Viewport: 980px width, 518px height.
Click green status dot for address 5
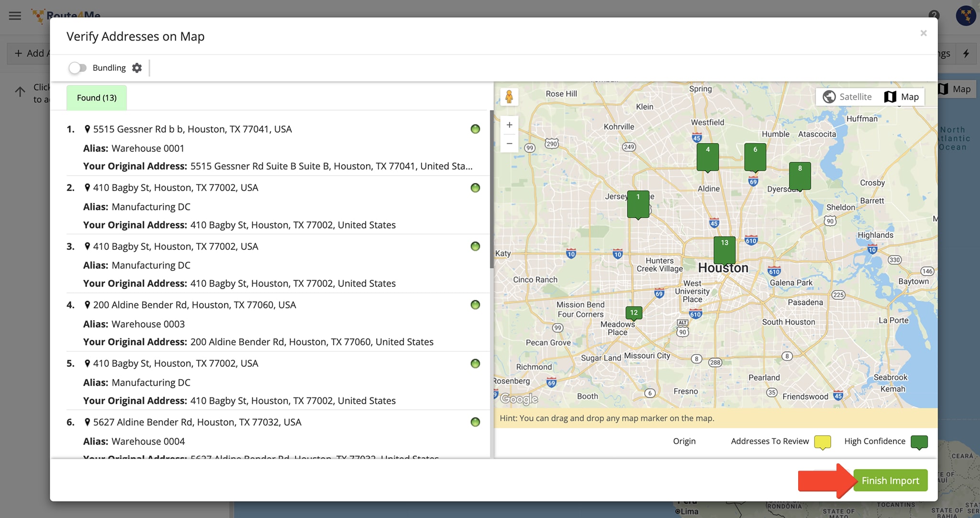coord(475,363)
